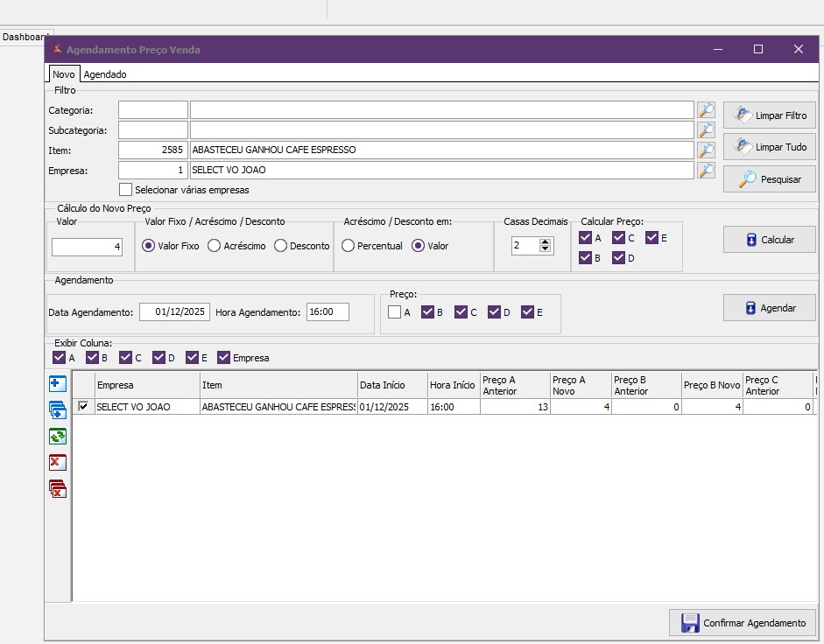Click the blue stacked add-all-records icon
The height and width of the screenshot is (644, 824).
point(58,410)
